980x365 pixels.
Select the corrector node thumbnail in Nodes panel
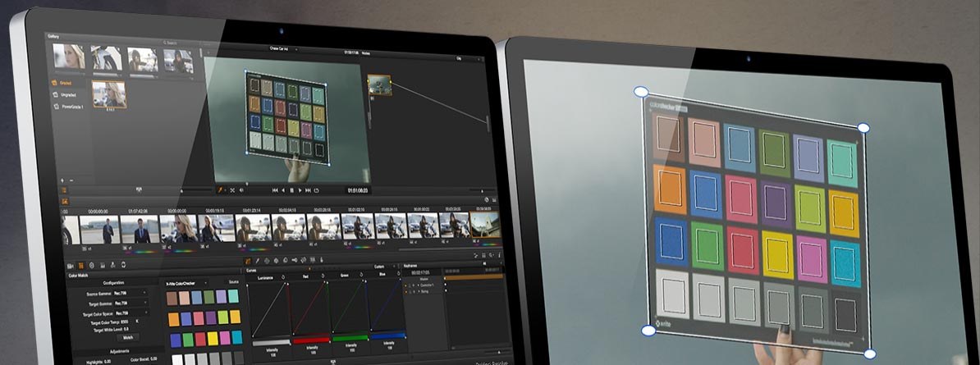point(378,84)
